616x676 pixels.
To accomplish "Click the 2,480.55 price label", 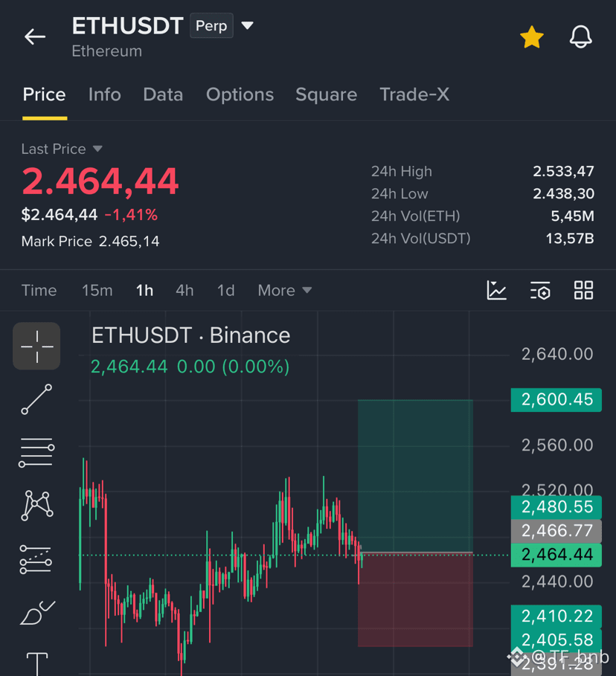I will (x=556, y=507).
